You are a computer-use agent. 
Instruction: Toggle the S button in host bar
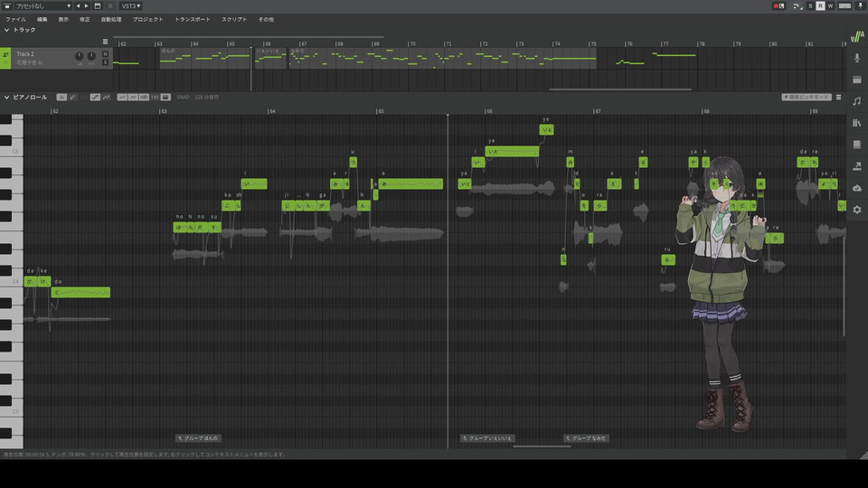point(810,6)
